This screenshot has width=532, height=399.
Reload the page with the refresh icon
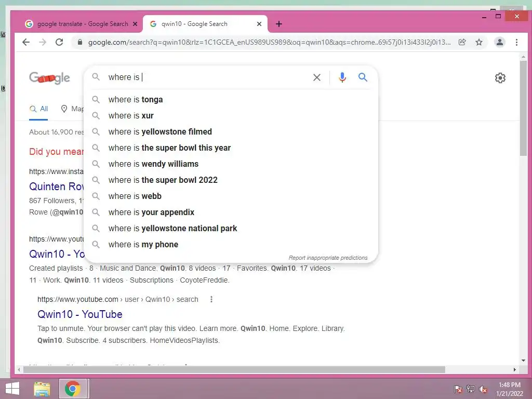59,42
